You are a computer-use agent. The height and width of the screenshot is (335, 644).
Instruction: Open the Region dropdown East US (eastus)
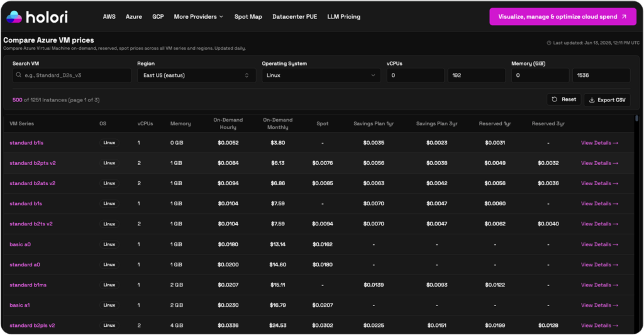196,75
